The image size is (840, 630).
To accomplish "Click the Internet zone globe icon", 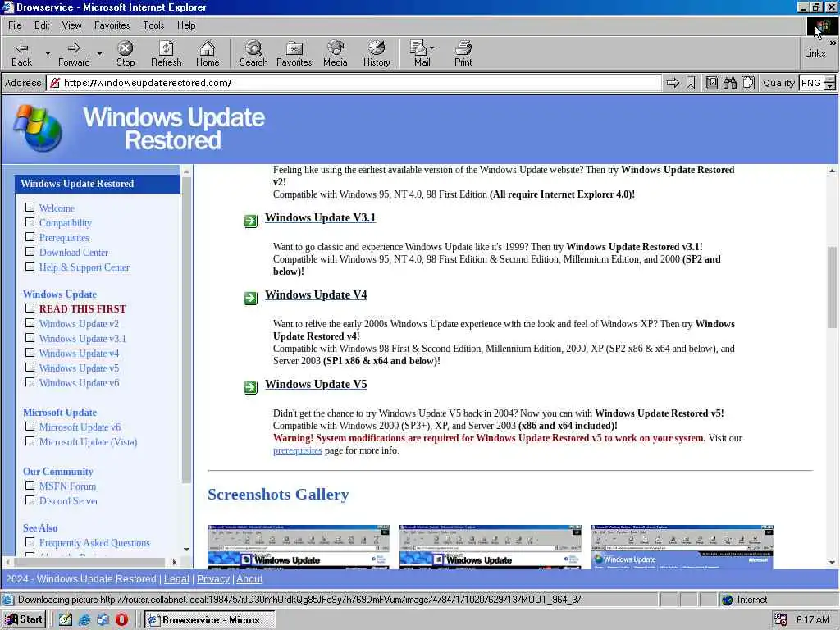I will [727, 600].
